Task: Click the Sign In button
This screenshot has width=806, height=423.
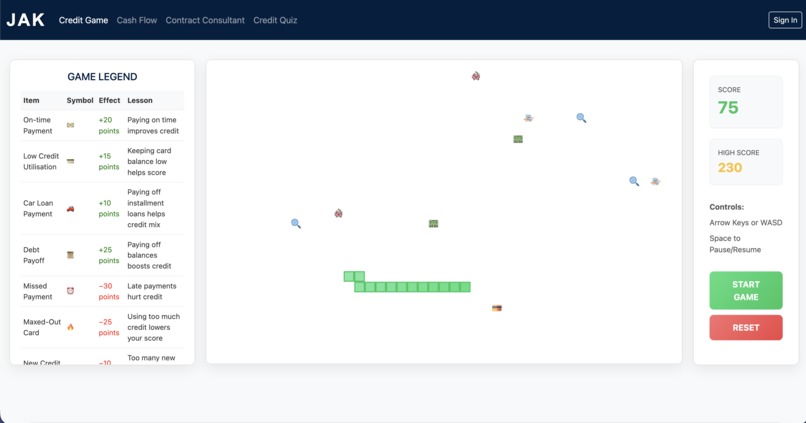Action: tap(785, 20)
